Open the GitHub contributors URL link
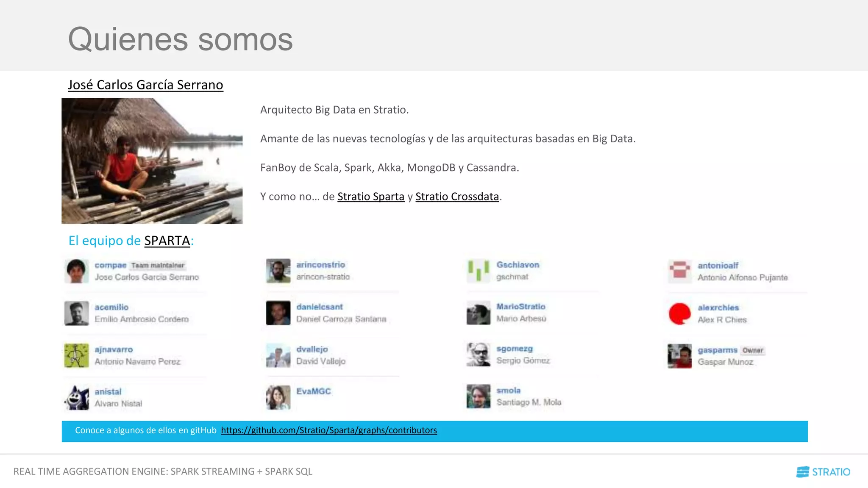Viewport: 868px width, 488px height. coord(328,430)
